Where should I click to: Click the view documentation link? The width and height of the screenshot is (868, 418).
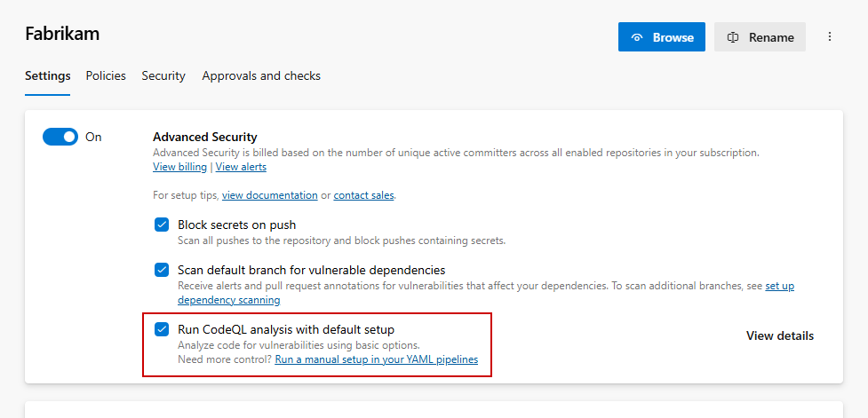pyautogui.click(x=269, y=195)
